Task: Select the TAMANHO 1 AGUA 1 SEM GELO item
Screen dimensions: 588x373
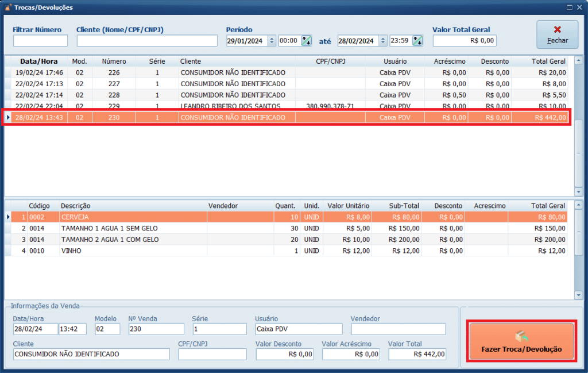Action: (132, 228)
